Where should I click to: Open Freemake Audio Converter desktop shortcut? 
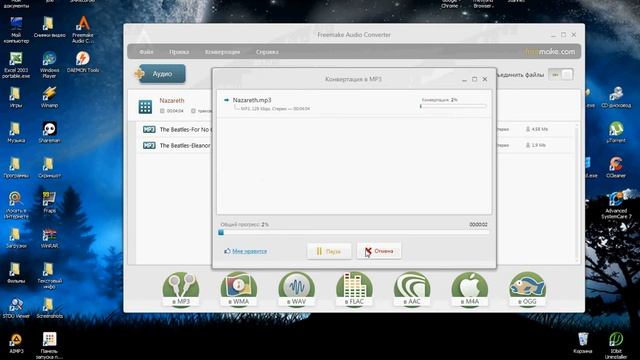83,29
